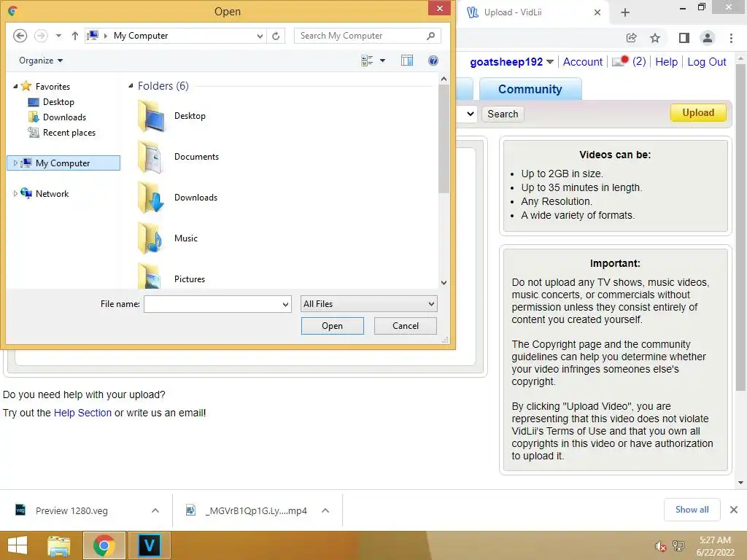The height and width of the screenshot is (560, 747).
Task: Click the VidLii Search button
Action: pos(503,114)
